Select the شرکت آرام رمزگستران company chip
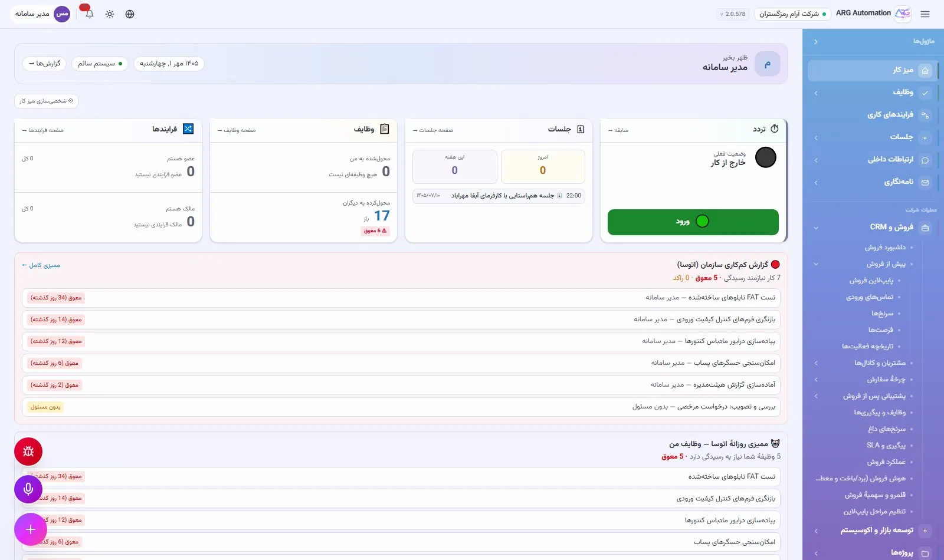This screenshot has height=560, width=944. pyautogui.click(x=792, y=14)
